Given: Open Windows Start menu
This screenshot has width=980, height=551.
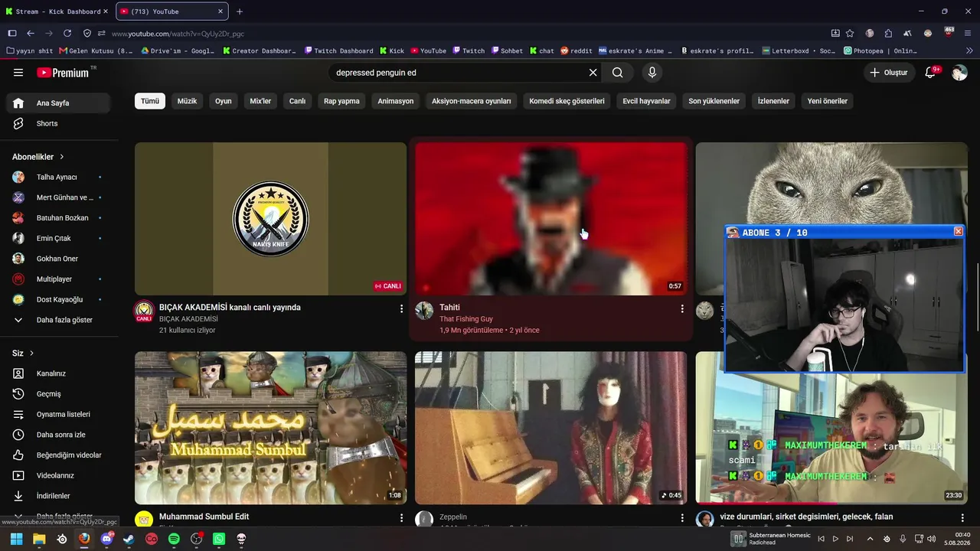Looking at the screenshot, I should click(x=16, y=539).
